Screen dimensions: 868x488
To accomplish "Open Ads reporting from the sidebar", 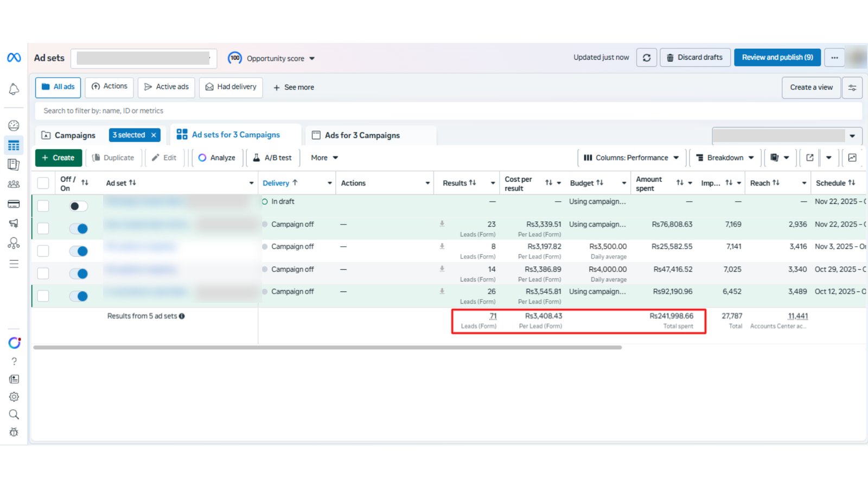I will pyautogui.click(x=14, y=164).
